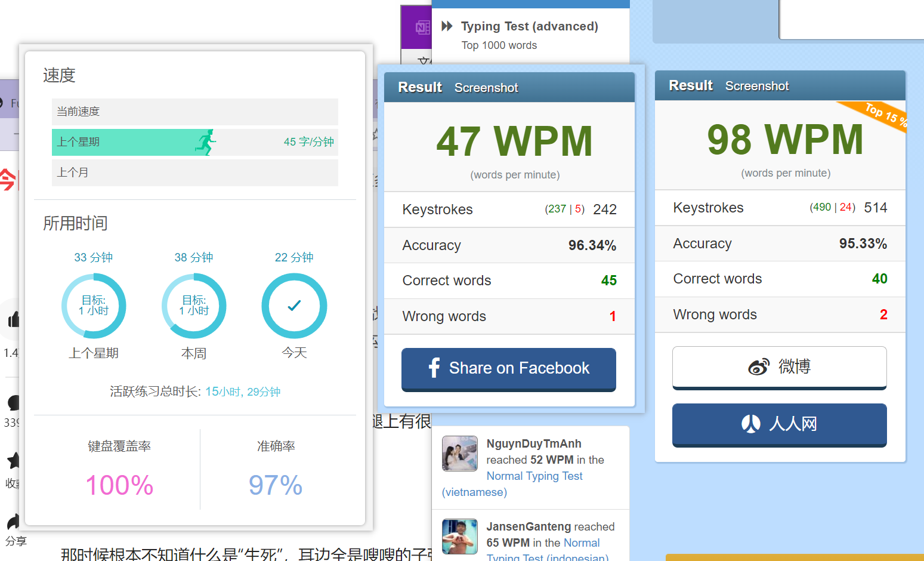Image resolution: width=924 pixels, height=561 pixels.
Task: Share result on 人人网
Action: click(780, 425)
